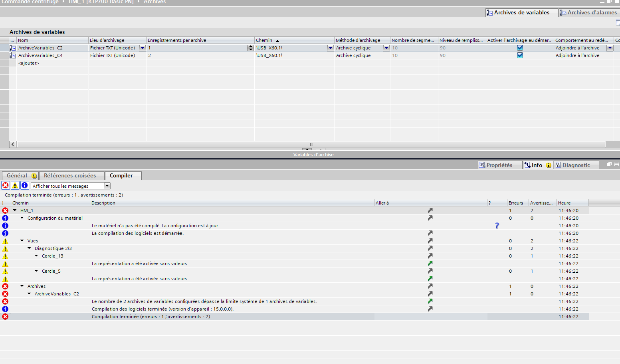Screen dimensions: 620x364
Task: Click the ArchiveVariables_C2 row icon in table
Action: (13, 48)
